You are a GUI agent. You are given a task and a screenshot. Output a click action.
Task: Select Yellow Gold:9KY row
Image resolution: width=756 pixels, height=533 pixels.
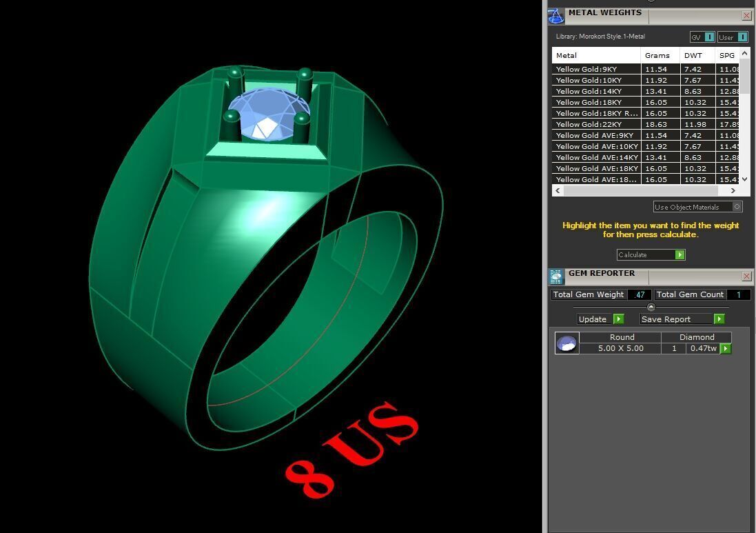pyautogui.click(x=646, y=69)
